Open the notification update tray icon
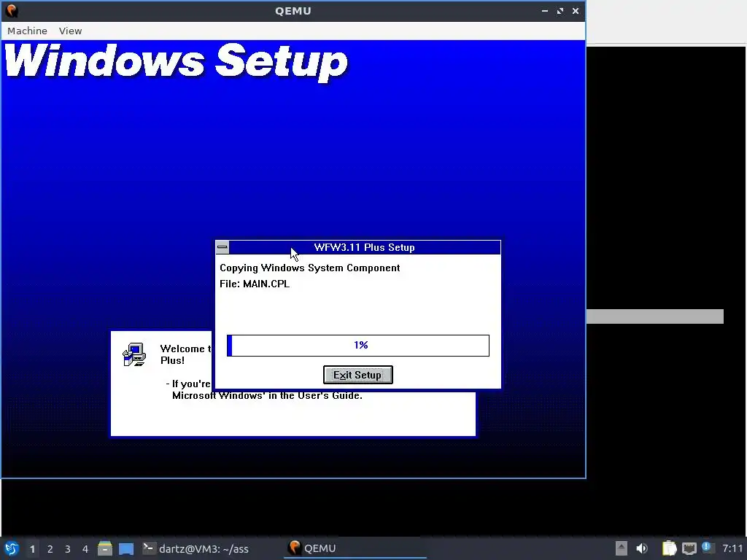Screen dimensions: 747x560 [707, 548]
